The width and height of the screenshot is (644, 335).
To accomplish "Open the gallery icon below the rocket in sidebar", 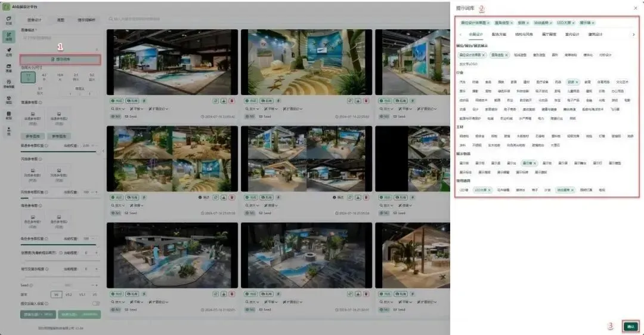I will 8,68.
